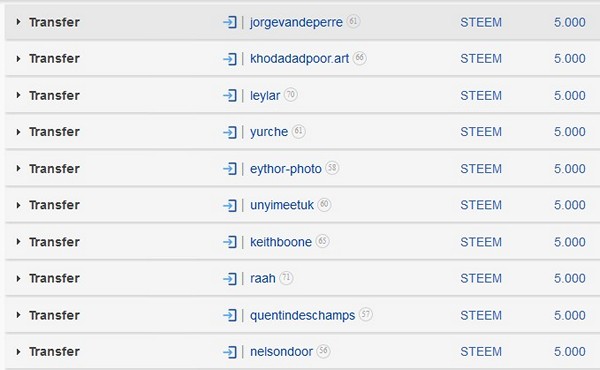Click the incoming transfer icon beside jorgevandeperre

(230, 22)
